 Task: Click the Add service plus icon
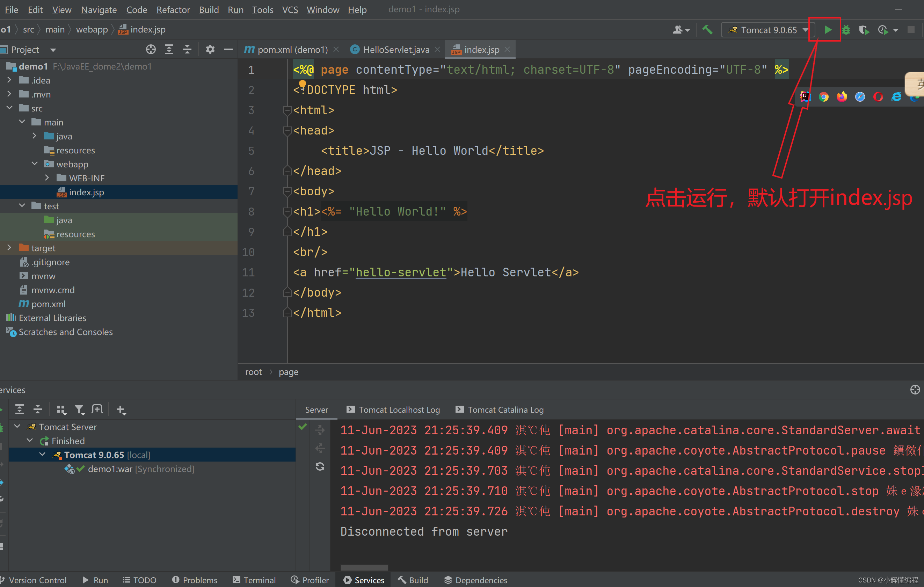[121, 410]
